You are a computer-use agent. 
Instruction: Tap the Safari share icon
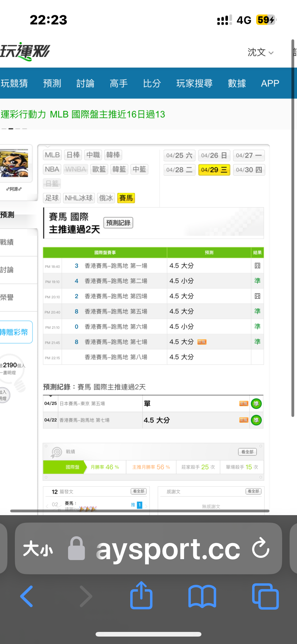click(141, 596)
